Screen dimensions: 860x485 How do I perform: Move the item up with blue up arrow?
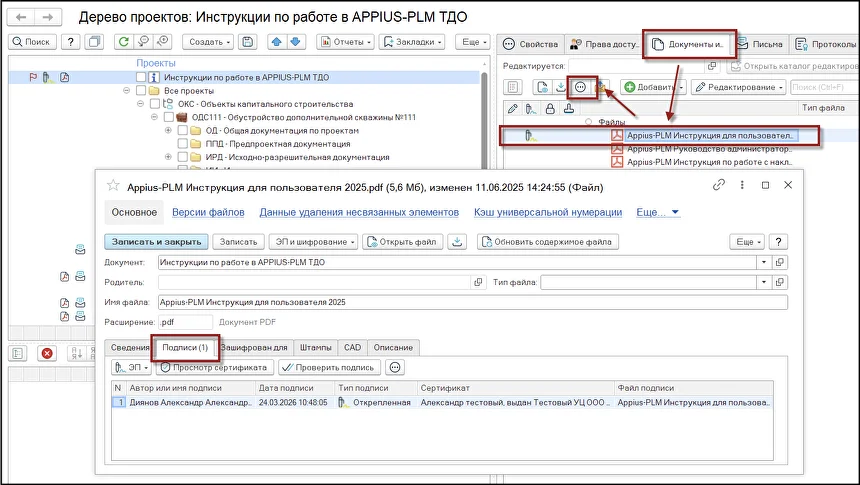(276, 42)
